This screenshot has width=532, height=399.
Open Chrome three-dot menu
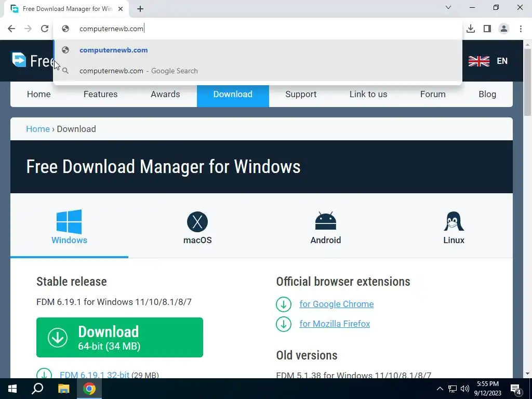521,29
